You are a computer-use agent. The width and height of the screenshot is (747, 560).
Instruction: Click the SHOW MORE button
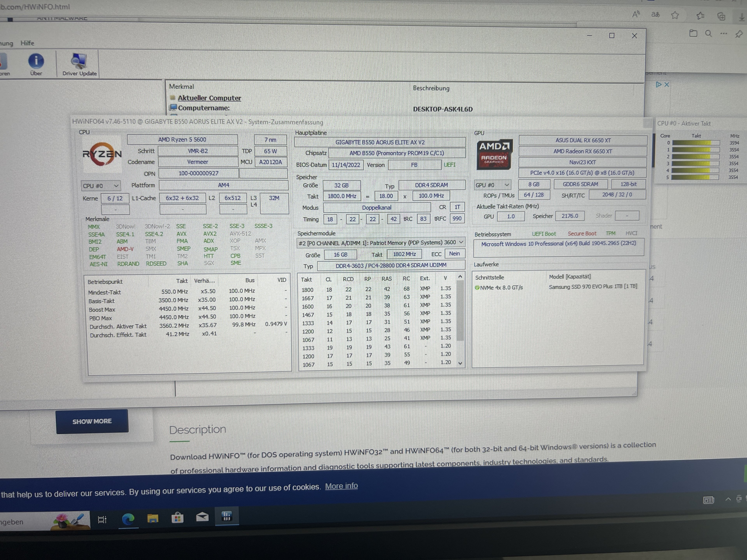(x=92, y=421)
